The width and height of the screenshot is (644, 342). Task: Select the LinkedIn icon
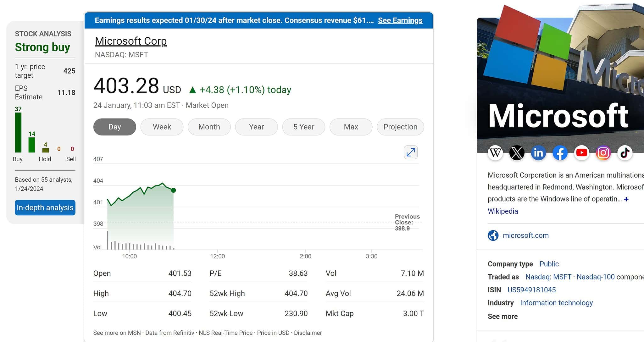pos(538,153)
